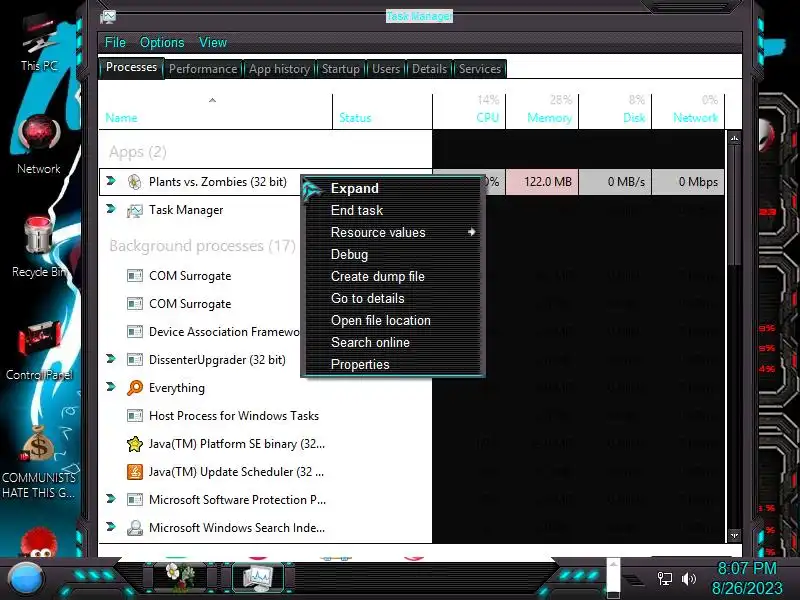This screenshot has width=800, height=600.
Task: Switch to the Performance tab
Action: click(203, 69)
